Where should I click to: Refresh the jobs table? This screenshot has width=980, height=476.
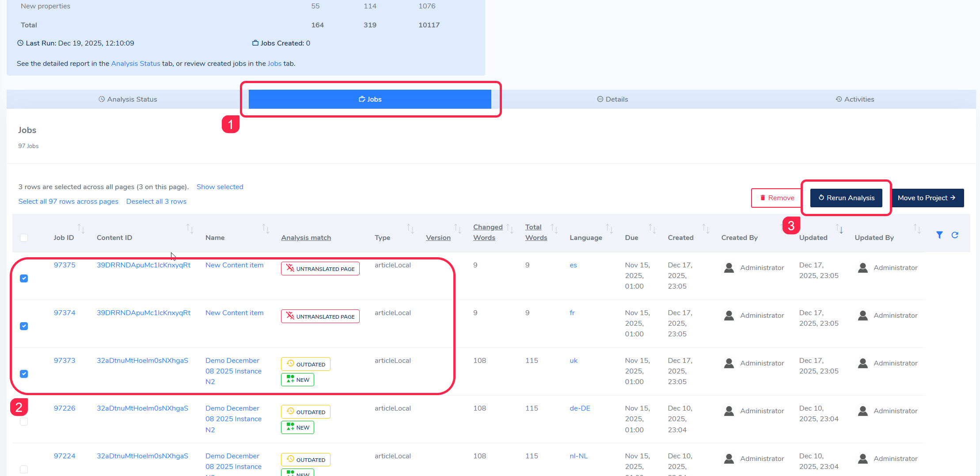pyautogui.click(x=955, y=235)
